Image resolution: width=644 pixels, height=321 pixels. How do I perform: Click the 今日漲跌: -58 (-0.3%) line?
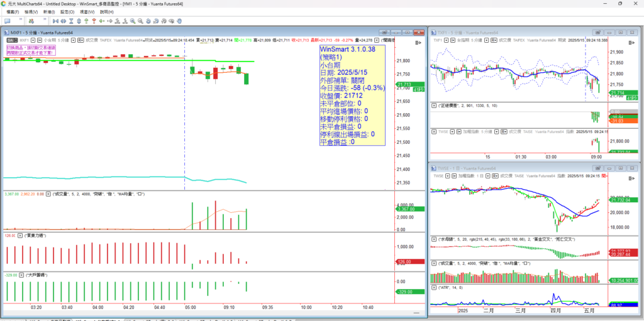click(x=352, y=88)
